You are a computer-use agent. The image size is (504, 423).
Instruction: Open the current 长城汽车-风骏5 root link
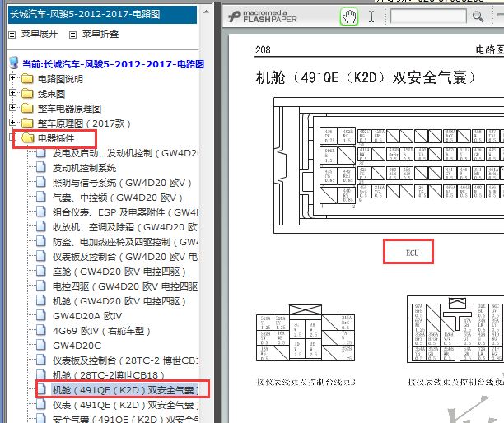[x=113, y=64]
